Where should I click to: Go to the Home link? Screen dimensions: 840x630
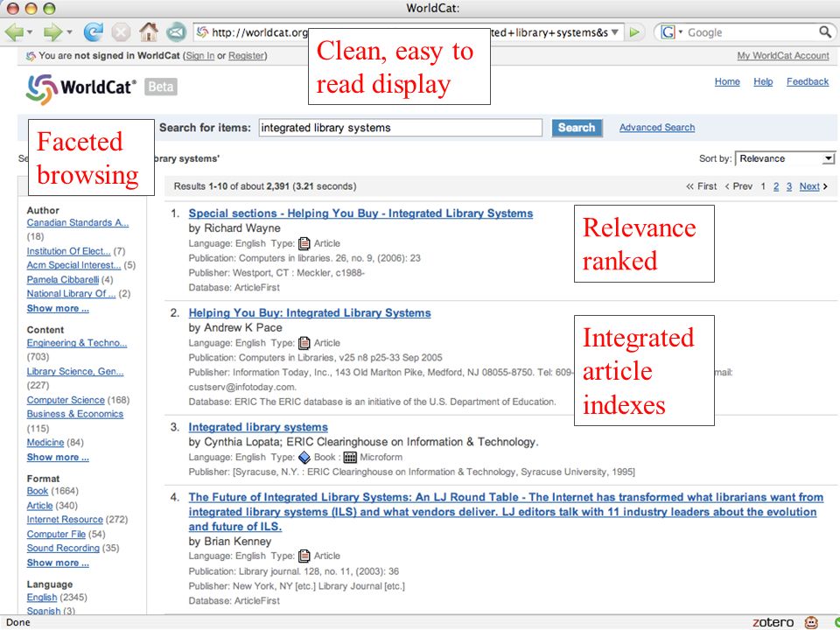[x=727, y=81]
